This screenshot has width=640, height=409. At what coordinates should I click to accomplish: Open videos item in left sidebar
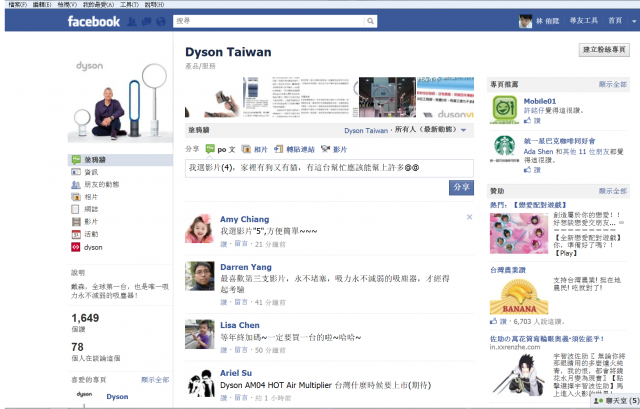[x=91, y=222]
